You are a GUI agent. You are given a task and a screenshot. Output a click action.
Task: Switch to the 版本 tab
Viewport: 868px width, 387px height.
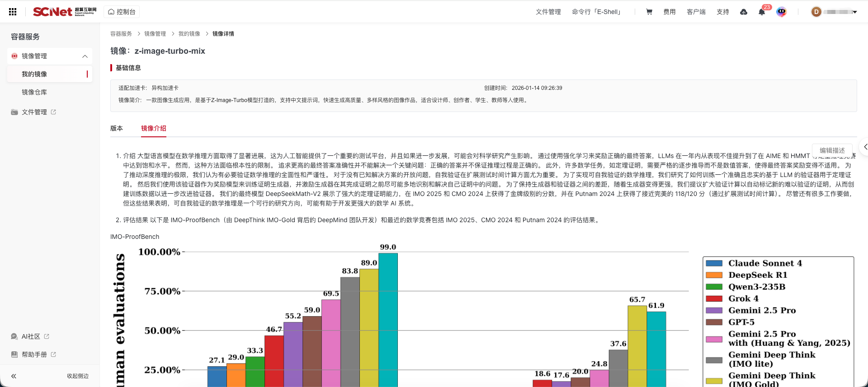click(117, 128)
